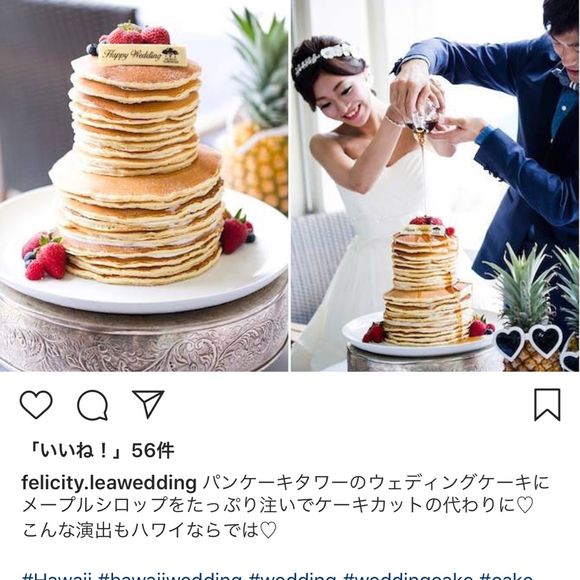The width and height of the screenshot is (580, 580).
Task: Tap the Japanese caption text about maple syrup
Action: [x=278, y=506]
